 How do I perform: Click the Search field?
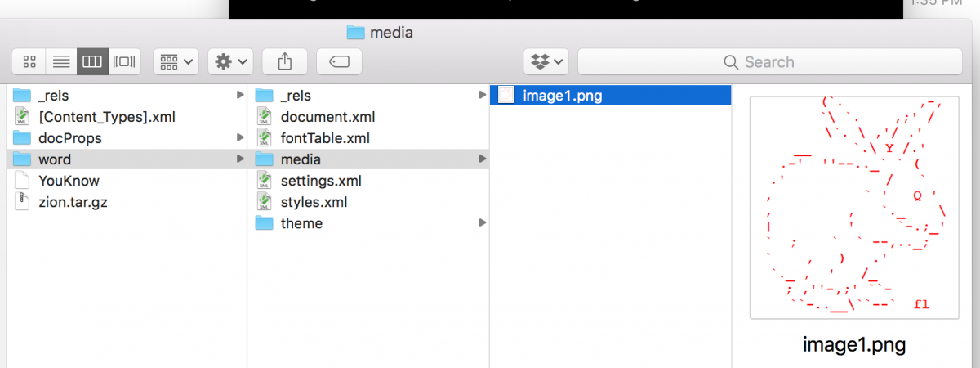pos(769,62)
